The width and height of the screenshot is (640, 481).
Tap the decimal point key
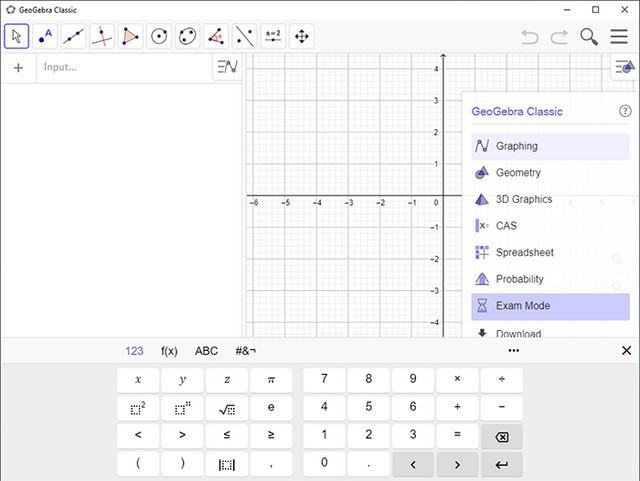point(369,464)
